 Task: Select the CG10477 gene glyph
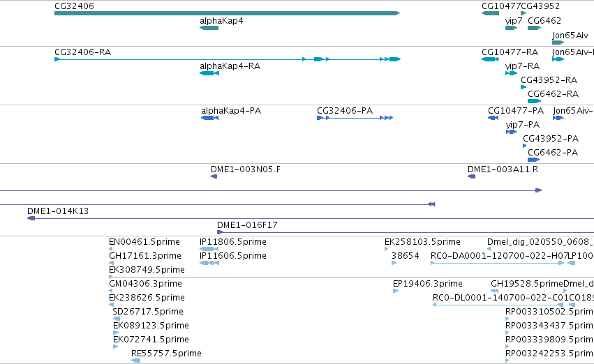coord(490,13)
